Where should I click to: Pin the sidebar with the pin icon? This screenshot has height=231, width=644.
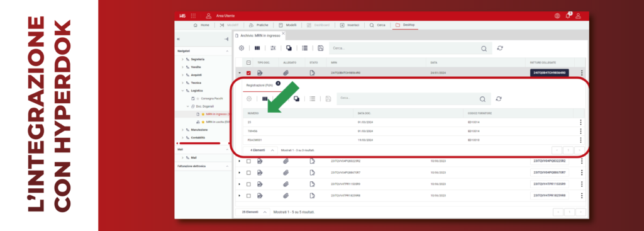click(x=226, y=39)
